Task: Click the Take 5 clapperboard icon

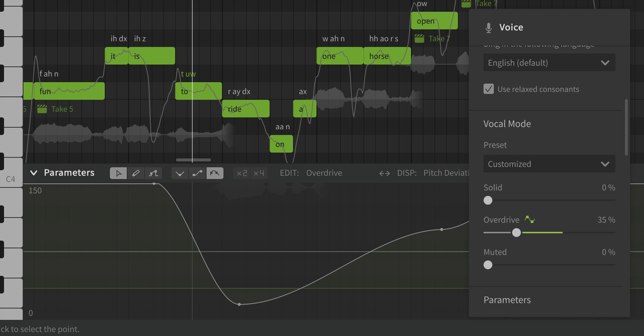Action: [42, 109]
